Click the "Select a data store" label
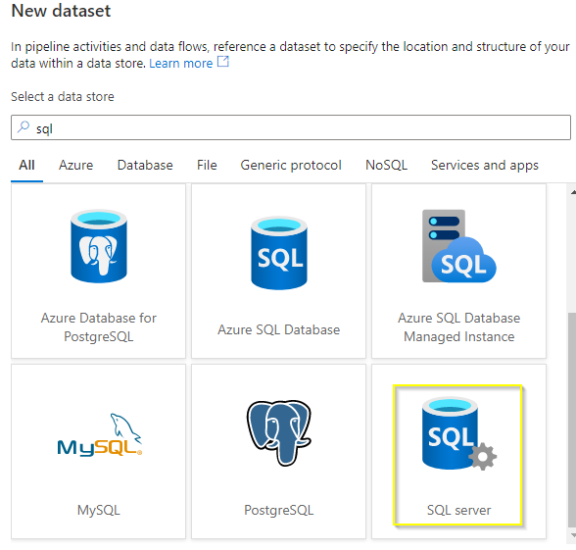 point(62,97)
